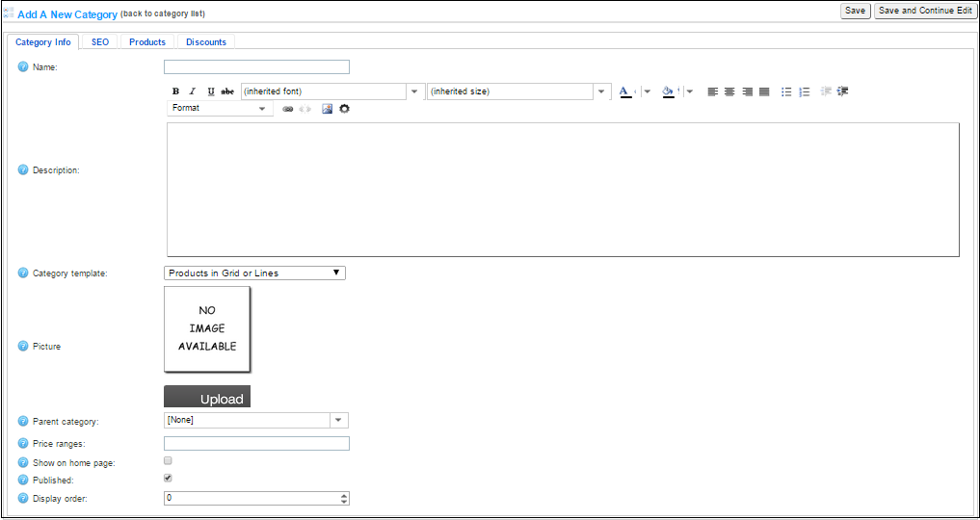
Task: Click the Save and Continue Edit button
Action: point(925,11)
